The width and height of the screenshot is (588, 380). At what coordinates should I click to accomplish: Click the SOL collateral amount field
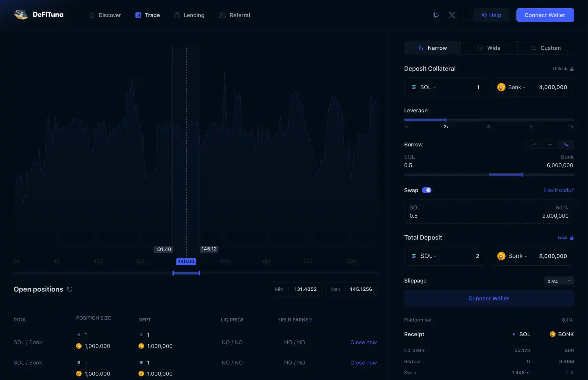pyautogui.click(x=478, y=87)
